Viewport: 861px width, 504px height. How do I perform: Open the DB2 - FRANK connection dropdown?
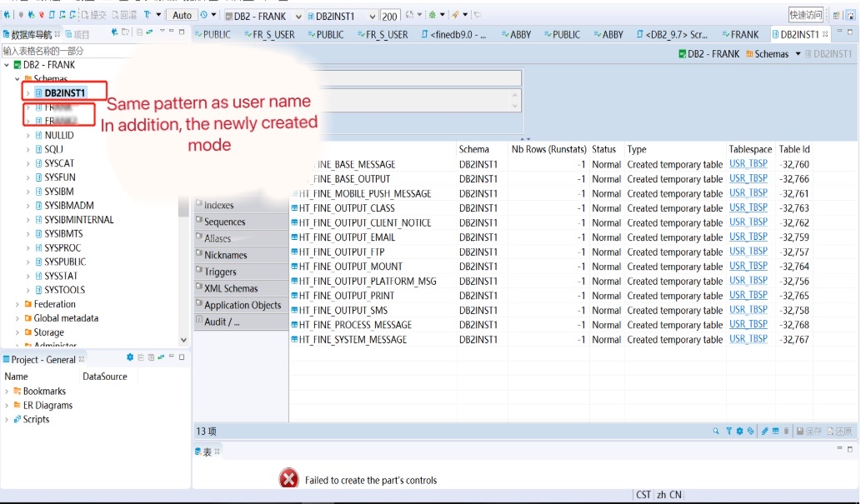point(298,16)
